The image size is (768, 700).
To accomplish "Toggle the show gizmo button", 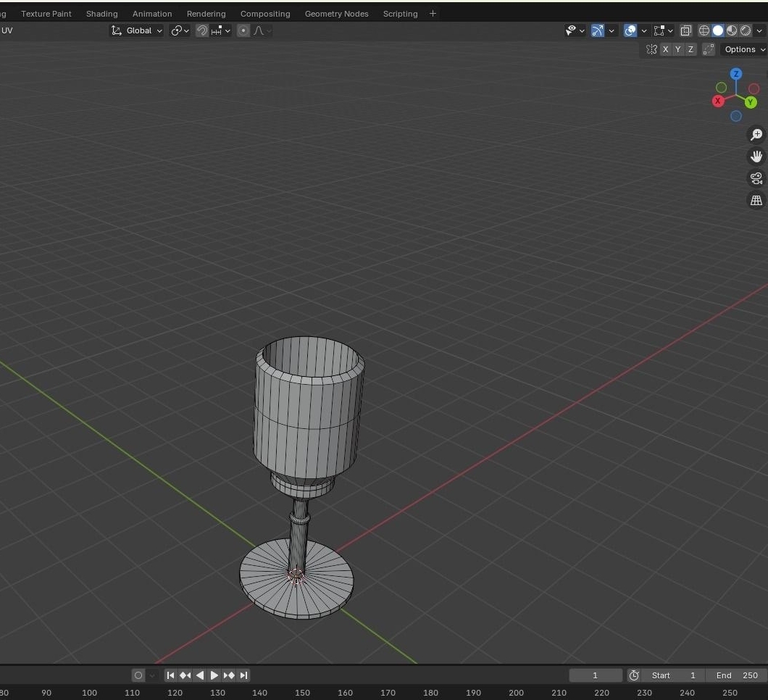I will tap(598, 30).
